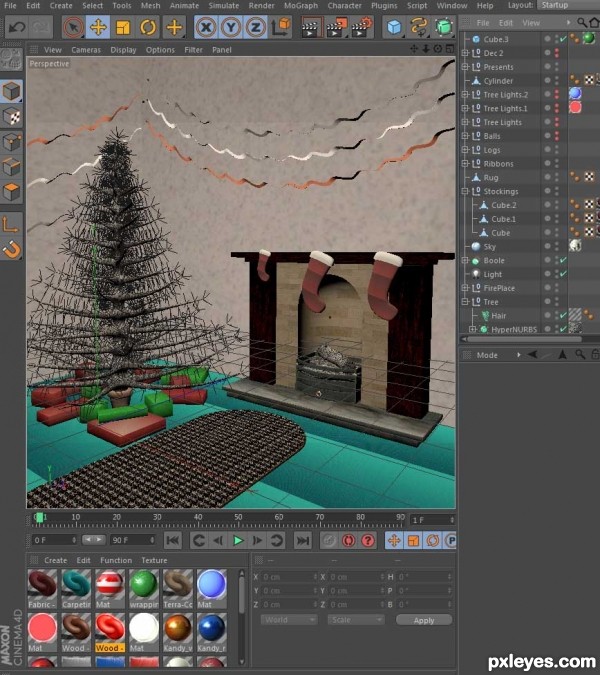This screenshot has width=600, height=675.
Task: Open the Scale mode dropdown
Action: click(x=356, y=620)
